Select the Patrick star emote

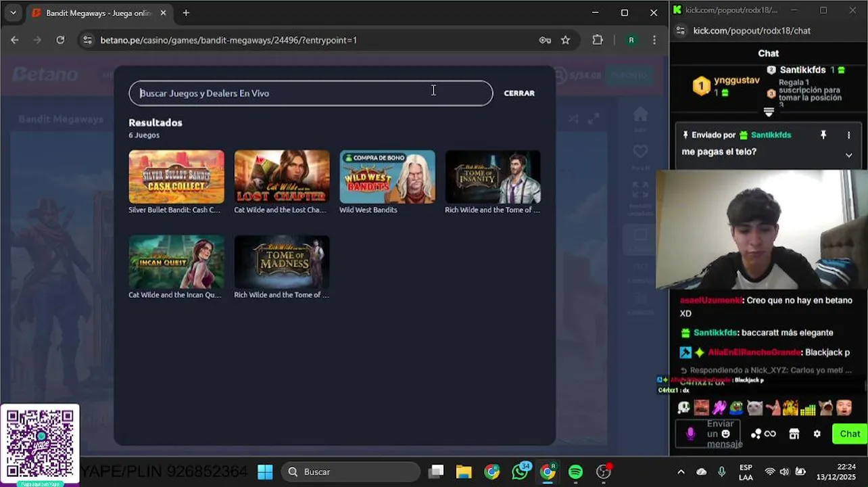pos(772,408)
